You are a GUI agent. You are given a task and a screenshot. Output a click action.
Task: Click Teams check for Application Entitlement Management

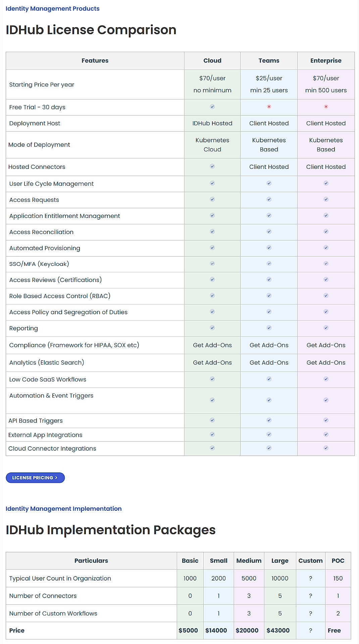(x=269, y=216)
